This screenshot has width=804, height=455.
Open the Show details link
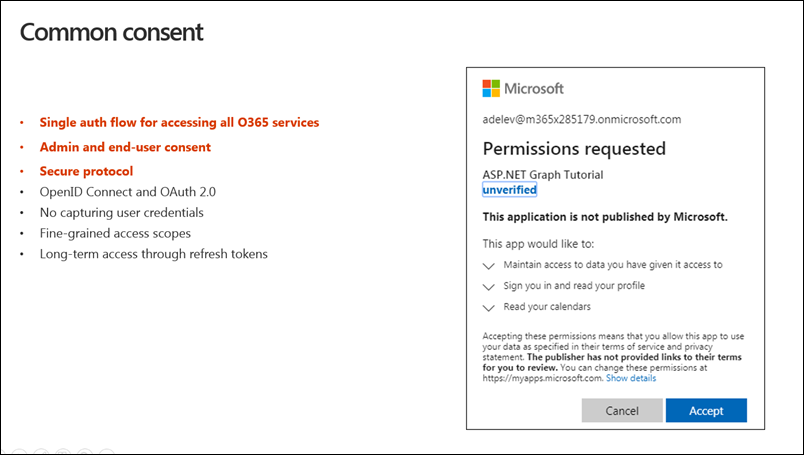pos(631,378)
